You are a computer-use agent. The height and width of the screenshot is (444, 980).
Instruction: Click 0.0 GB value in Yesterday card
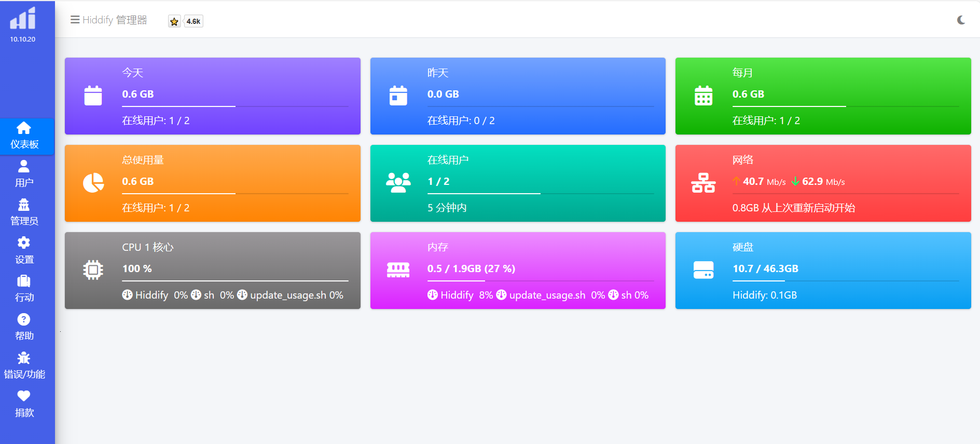[x=443, y=94]
